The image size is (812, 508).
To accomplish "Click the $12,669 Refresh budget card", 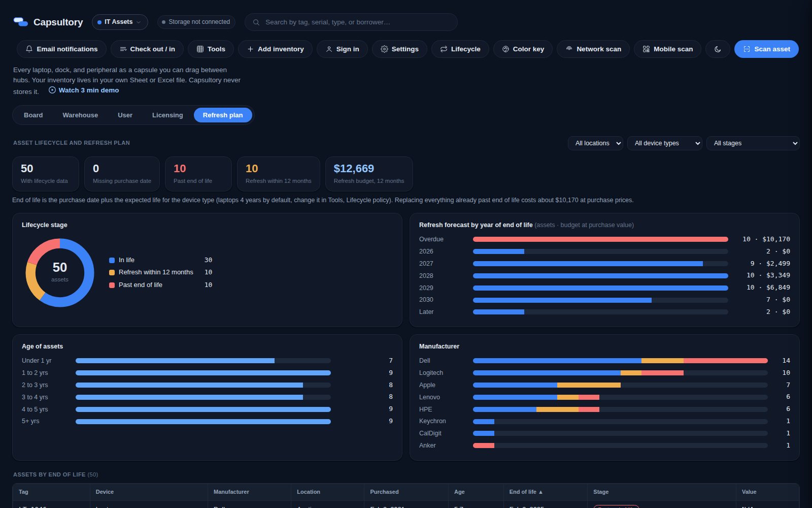I will (x=369, y=174).
